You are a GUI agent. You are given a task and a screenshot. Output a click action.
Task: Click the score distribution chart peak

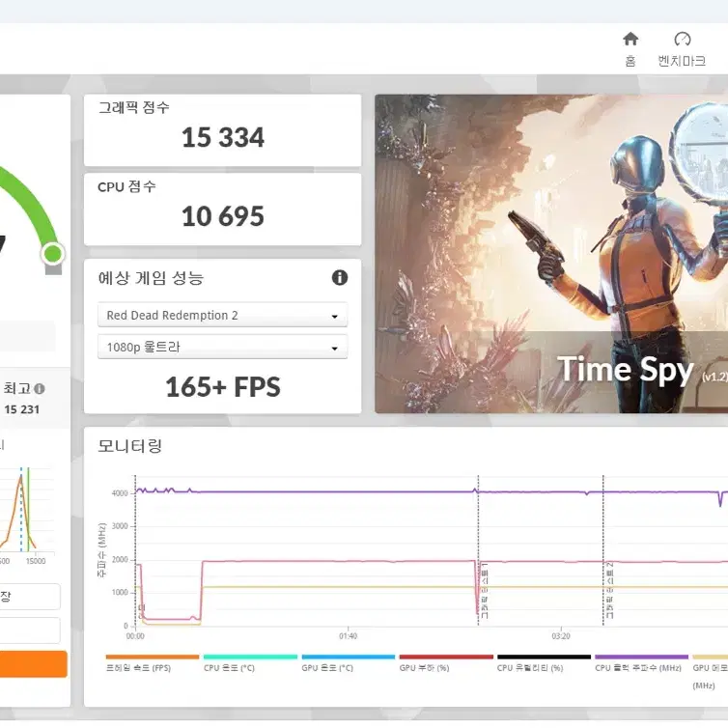pos(21,477)
